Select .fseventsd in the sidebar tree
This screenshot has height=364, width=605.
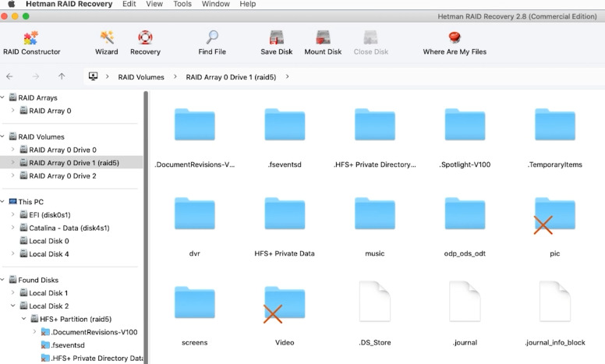click(x=68, y=345)
